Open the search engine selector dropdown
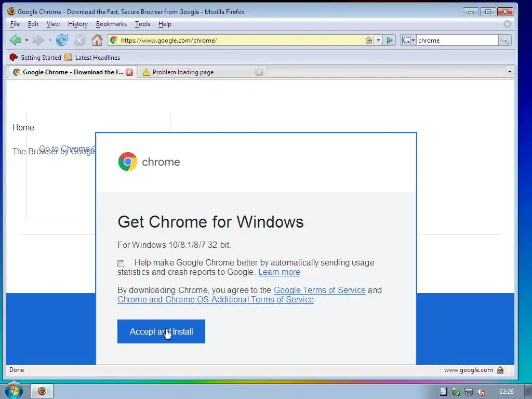 pyautogui.click(x=408, y=41)
